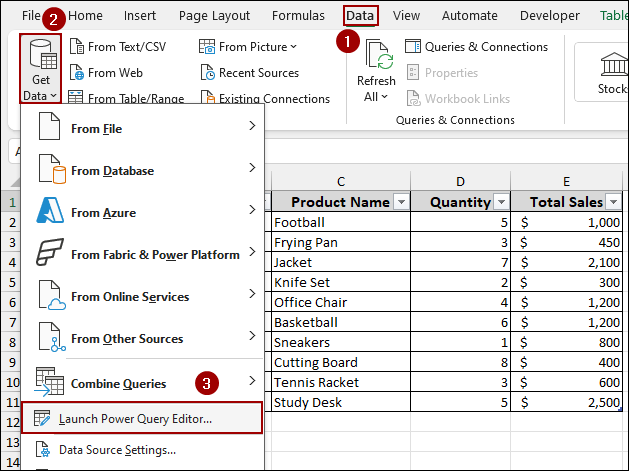
Task: Select column D header
Action: coord(461,181)
